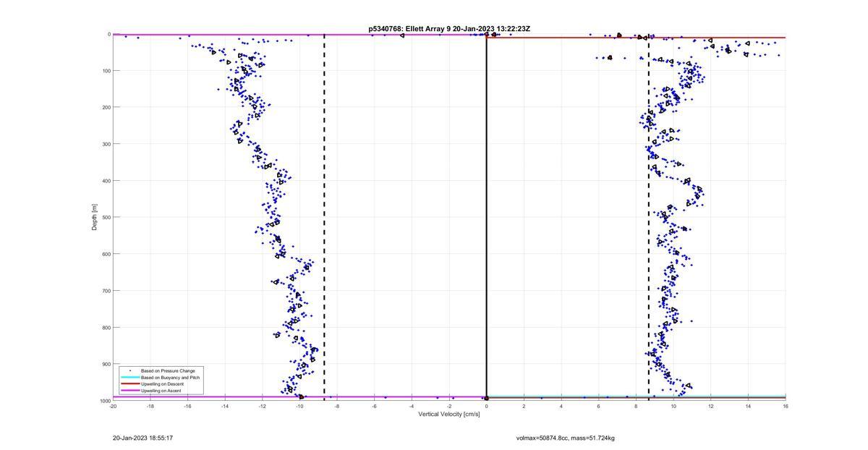Click the depth tick label '700'

point(106,291)
